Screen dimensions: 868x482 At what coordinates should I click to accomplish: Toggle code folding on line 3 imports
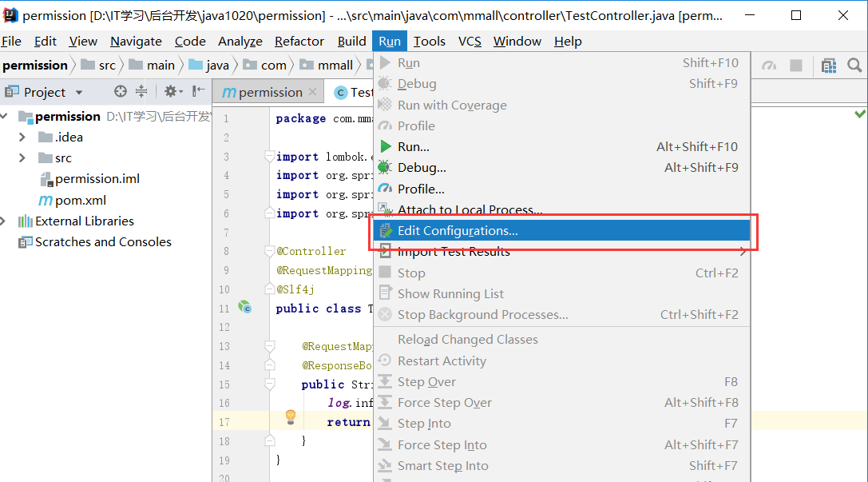(270, 157)
